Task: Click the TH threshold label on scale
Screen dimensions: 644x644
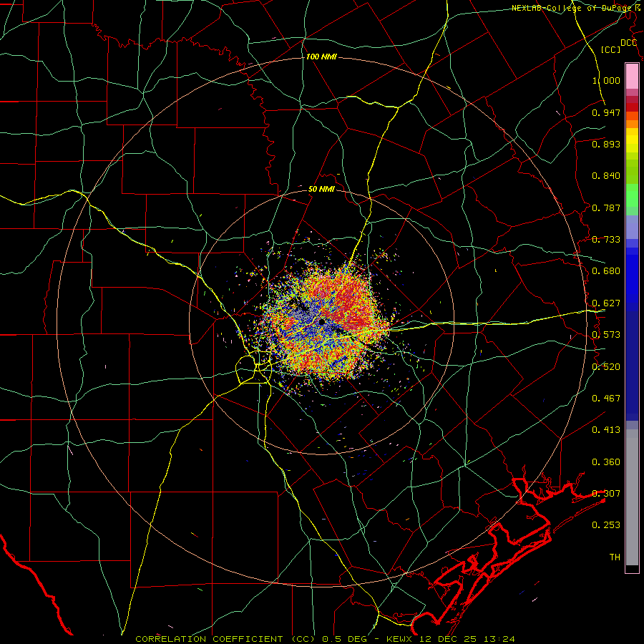Action: coord(615,557)
